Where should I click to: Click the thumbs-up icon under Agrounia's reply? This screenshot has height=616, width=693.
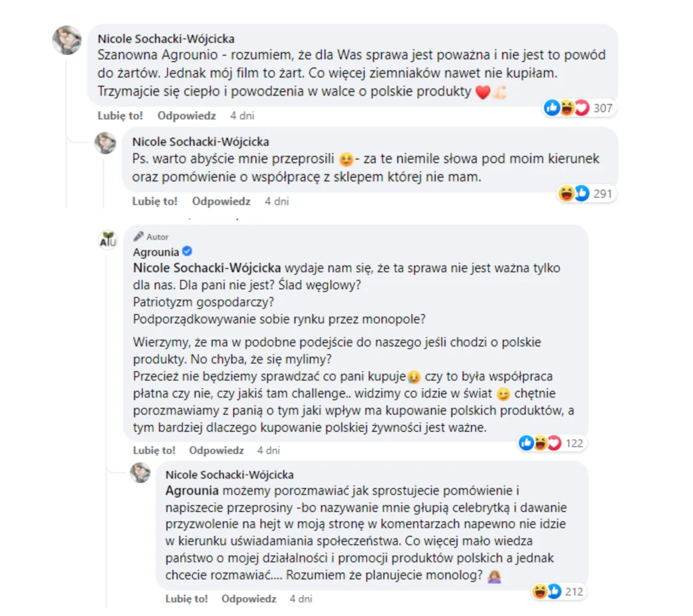click(x=526, y=443)
